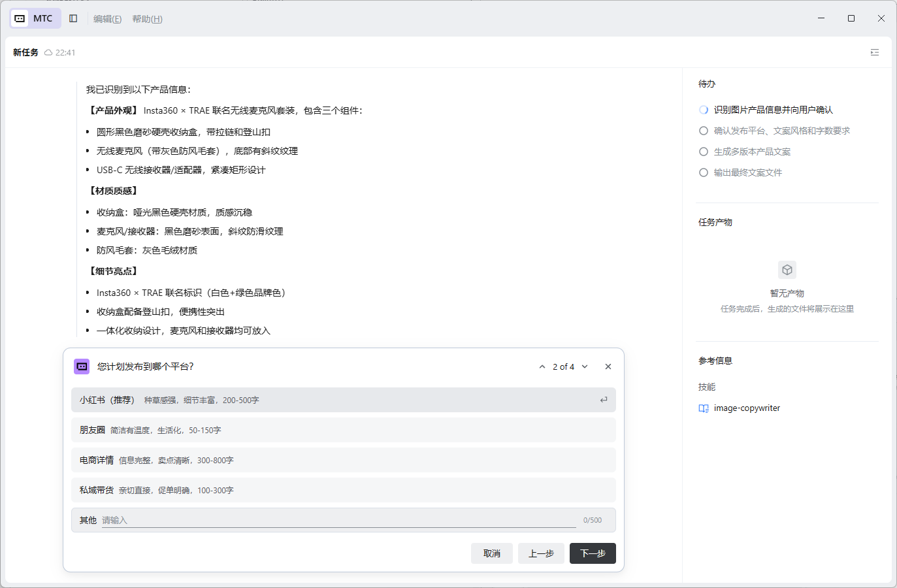
Task: Click the 0/500 character counter
Action: (593, 520)
